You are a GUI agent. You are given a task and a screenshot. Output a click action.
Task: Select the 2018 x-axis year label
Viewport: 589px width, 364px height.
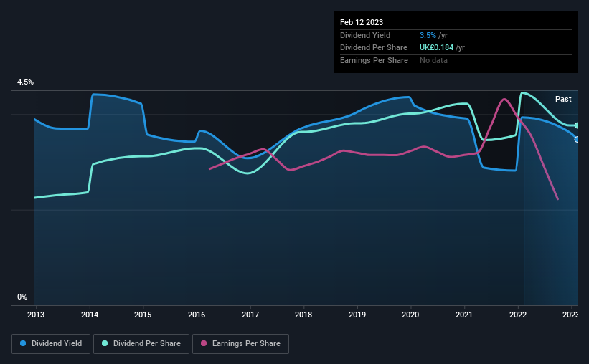pyautogui.click(x=303, y=315)
